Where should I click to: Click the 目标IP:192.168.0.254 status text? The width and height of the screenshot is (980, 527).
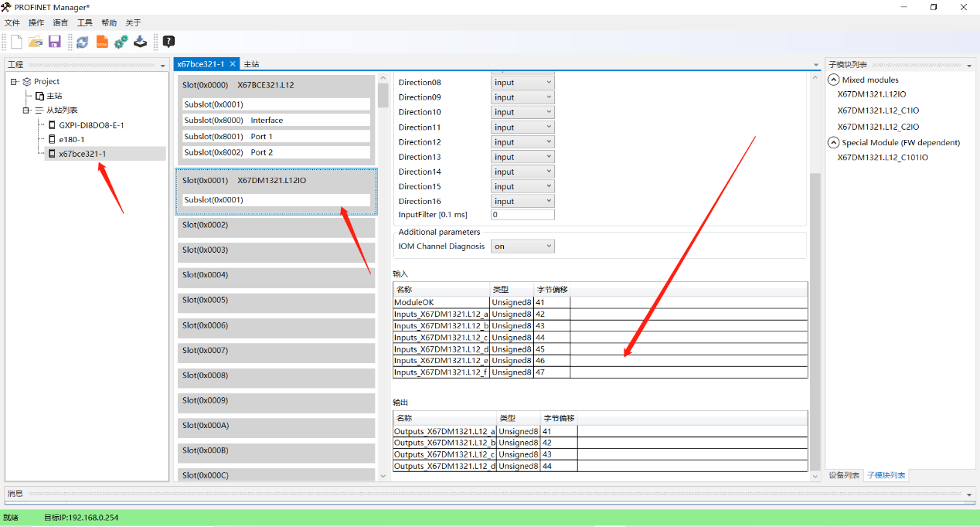point(81,518)
